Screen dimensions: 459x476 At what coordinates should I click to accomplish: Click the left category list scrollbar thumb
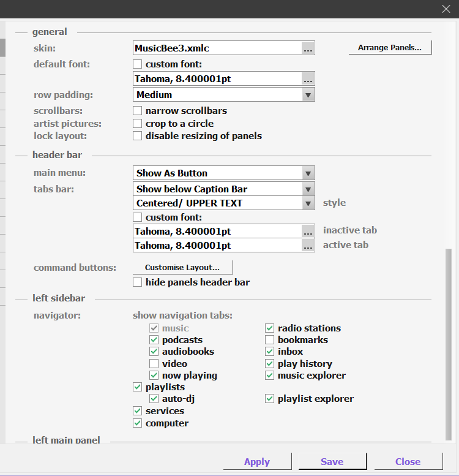click(x=2, y=48)
